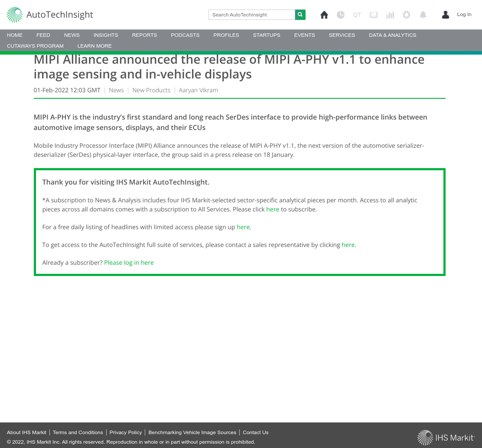Click the AutoTechInsight logo
This screenshot has height=448, width=482.
pos(50,15)
